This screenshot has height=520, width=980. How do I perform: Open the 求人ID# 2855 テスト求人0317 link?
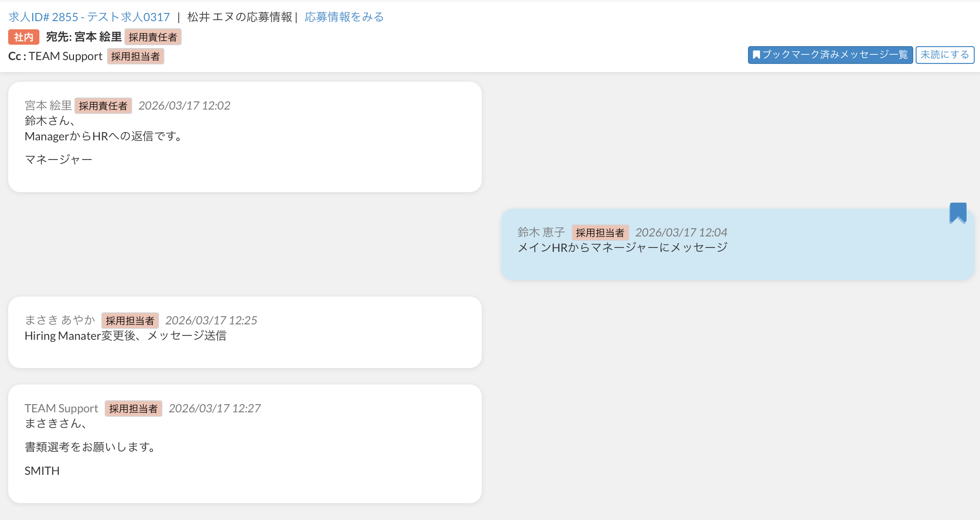point(89,17)
